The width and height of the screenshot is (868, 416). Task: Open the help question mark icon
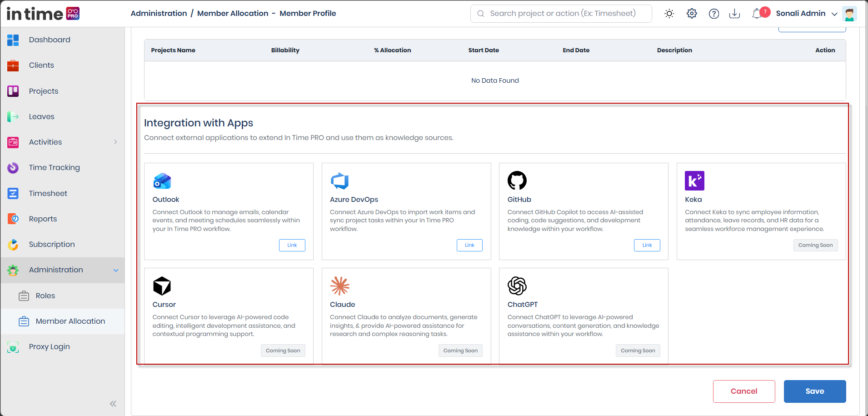714,14
